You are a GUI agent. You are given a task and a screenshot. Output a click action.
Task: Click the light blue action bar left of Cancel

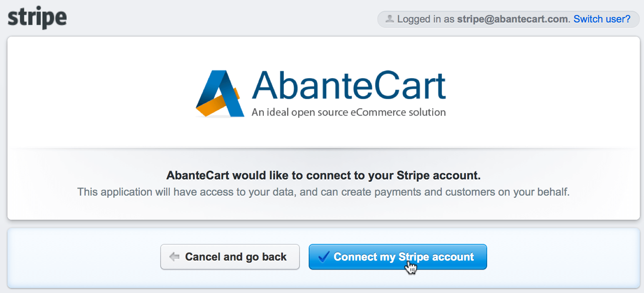click(x=83, y=257)
